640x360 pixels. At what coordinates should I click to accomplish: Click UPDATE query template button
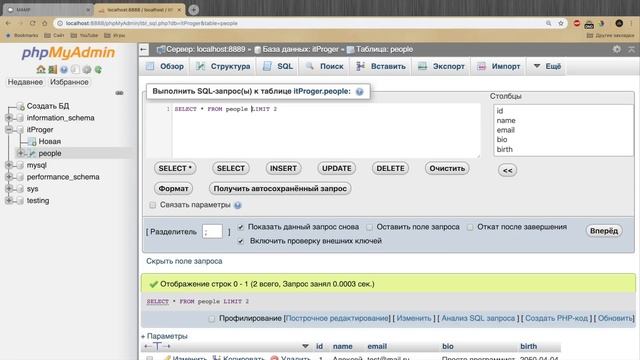tap(336, 168)
